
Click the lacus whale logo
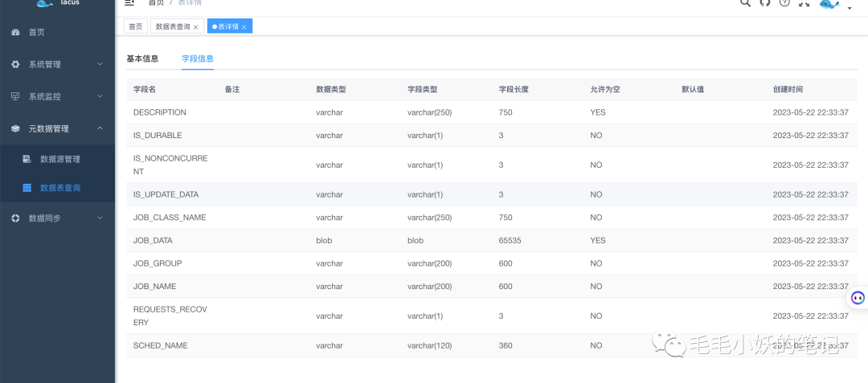point(45,3)
